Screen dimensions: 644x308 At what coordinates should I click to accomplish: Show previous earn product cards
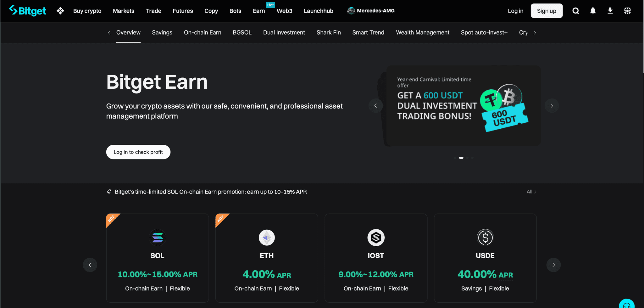click(90, 265)
